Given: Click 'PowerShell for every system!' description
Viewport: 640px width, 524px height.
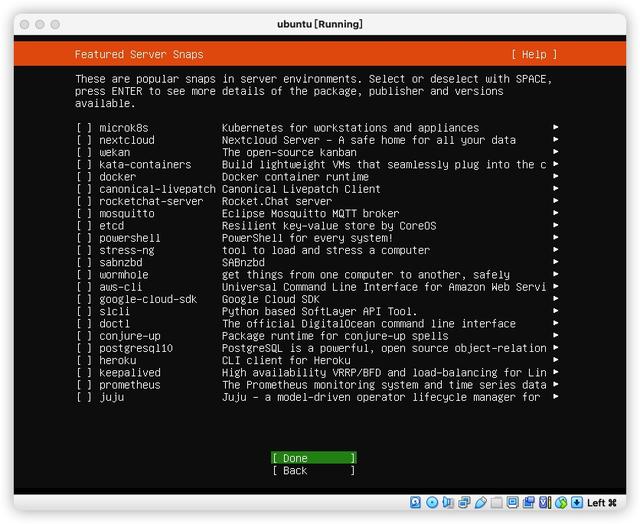Looking at the screenshot, I should (307, 238).
